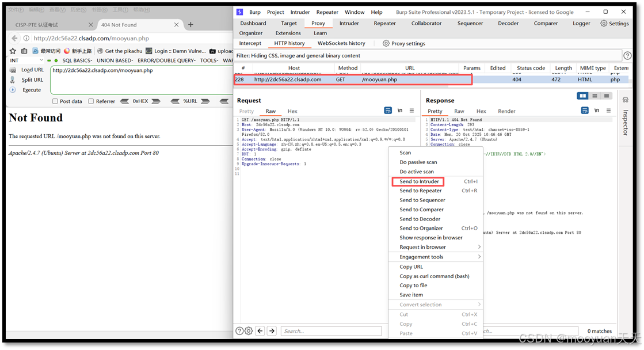Open ERROR/DOUBLE QUERY dropdown menu
Screen dimensions: 644x350
point(167,60)
